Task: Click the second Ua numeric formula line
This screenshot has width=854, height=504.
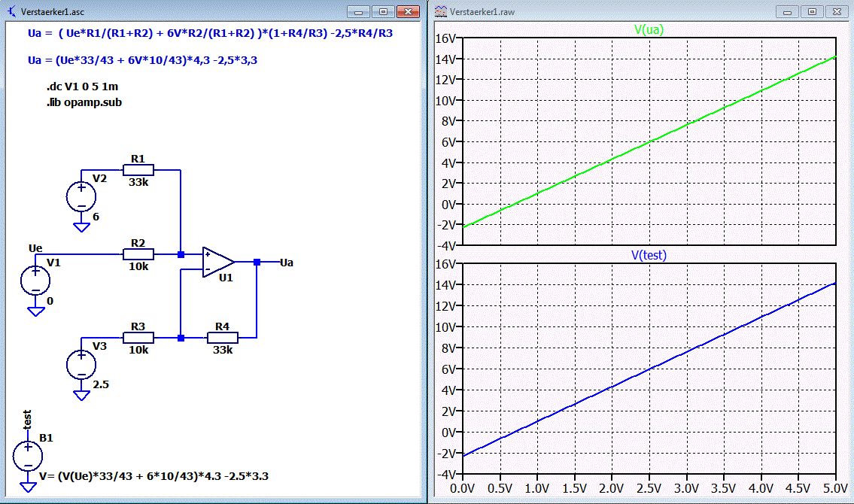Action: coord(143,60)
